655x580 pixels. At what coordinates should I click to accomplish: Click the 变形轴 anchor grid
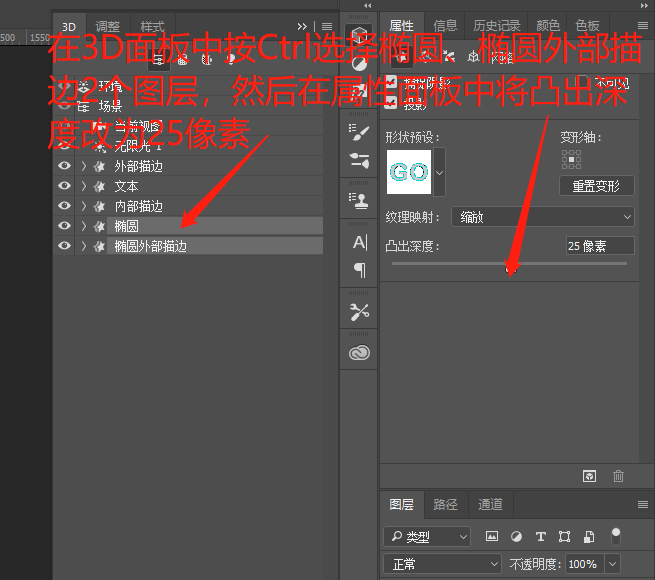click(571, 159)
